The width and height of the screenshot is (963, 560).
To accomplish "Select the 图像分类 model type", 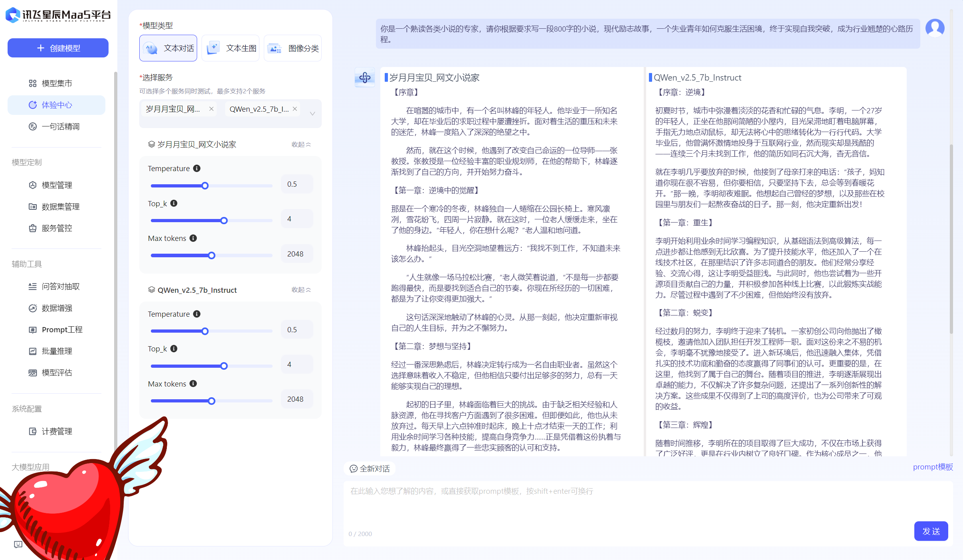I will [x=293, y=48].
